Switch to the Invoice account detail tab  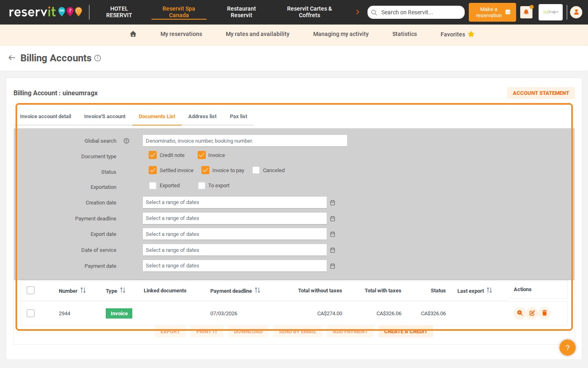click(x=46, y=117)
